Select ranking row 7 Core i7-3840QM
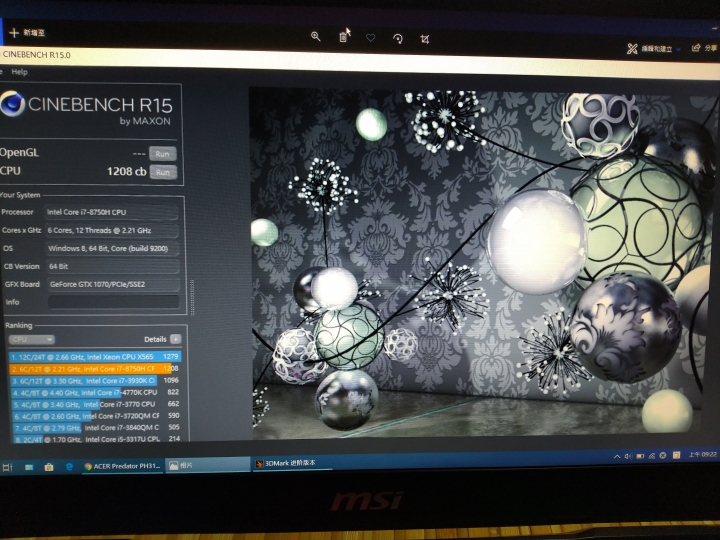Image resolution: width=720 pixels, height=540 pixels. coord(97,428)
